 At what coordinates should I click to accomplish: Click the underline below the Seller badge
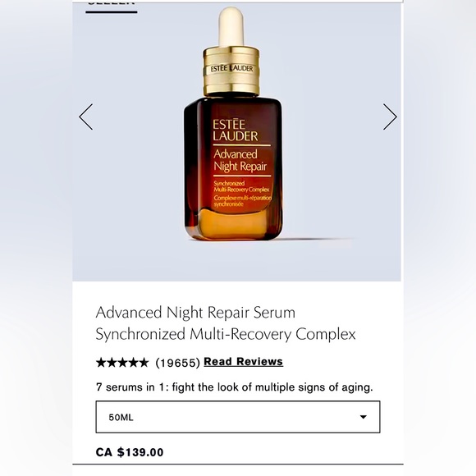tap(112, 12)
